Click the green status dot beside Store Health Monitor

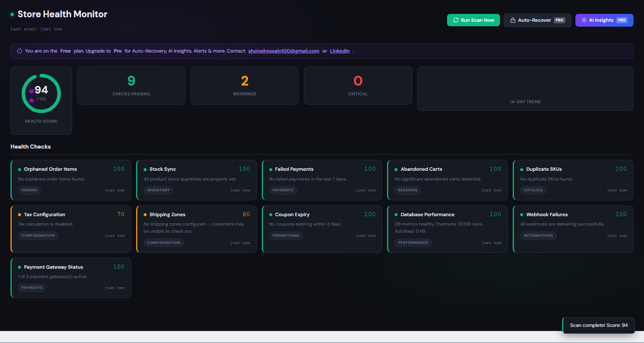click(12, 14)
